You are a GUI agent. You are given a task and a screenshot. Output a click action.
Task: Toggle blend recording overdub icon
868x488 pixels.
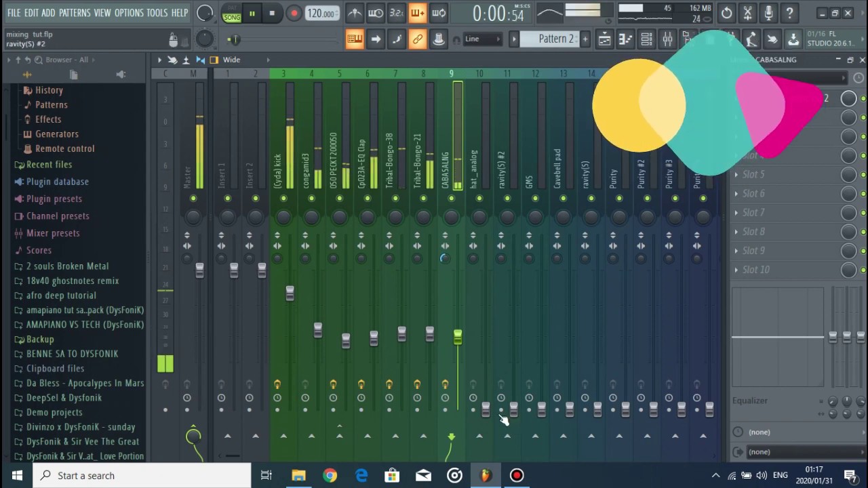pos(417,13)
